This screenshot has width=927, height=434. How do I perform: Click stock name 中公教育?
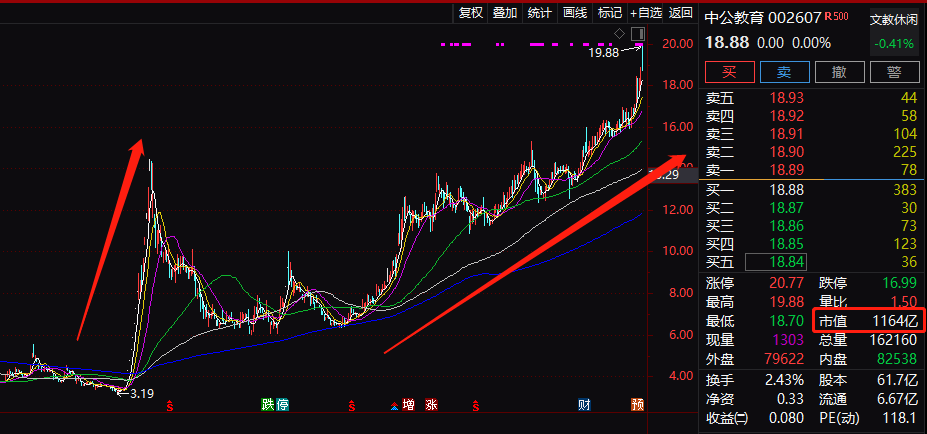(734, 18)
